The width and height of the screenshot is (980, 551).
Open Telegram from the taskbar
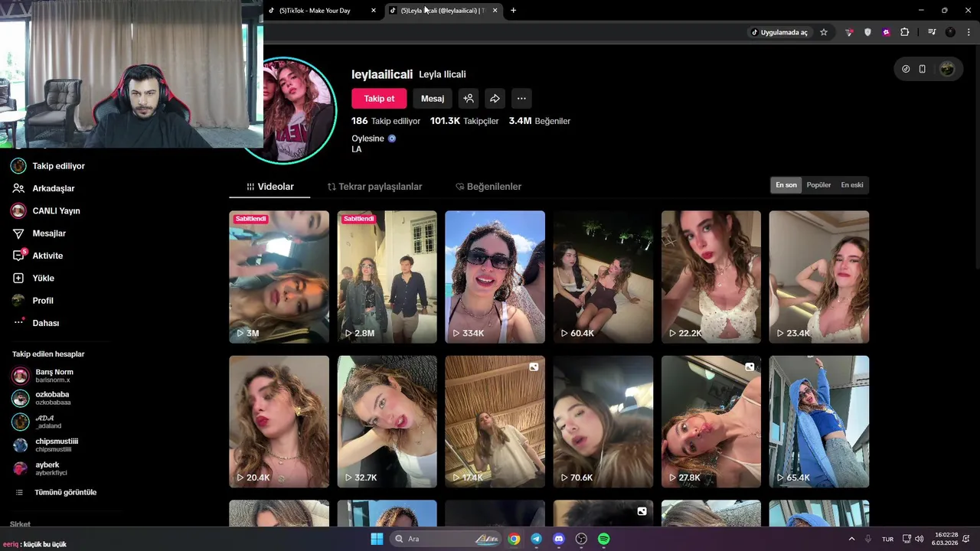(x=536, y=539)
